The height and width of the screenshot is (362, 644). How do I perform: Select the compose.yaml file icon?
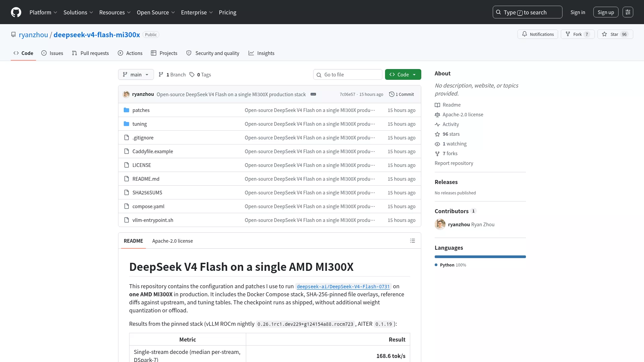[126, 206]
